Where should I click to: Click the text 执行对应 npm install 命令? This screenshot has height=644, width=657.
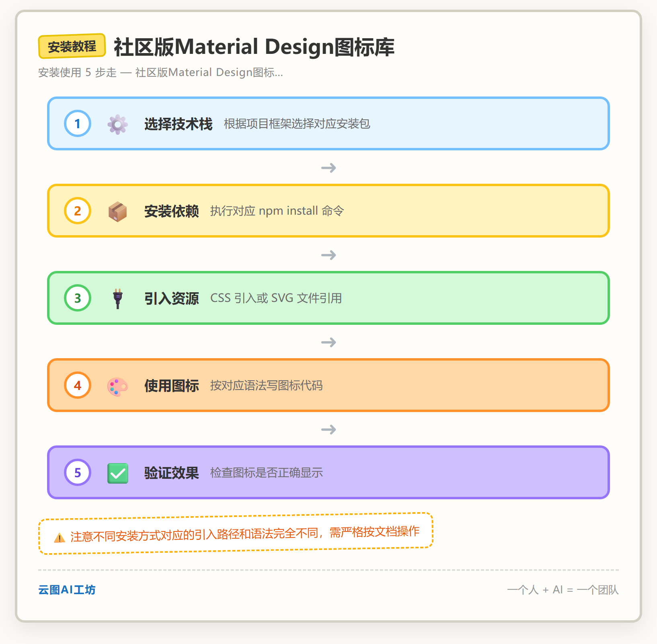click(277, 211)
